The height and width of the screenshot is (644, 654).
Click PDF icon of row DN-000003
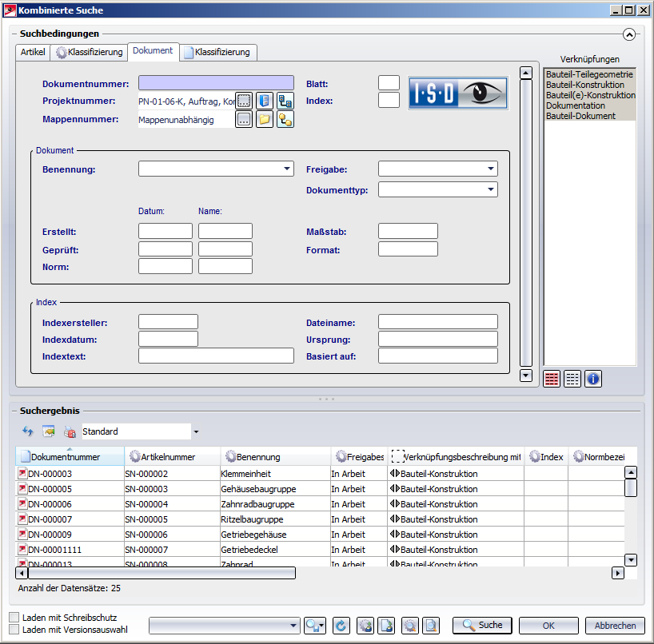coord(22,474)
